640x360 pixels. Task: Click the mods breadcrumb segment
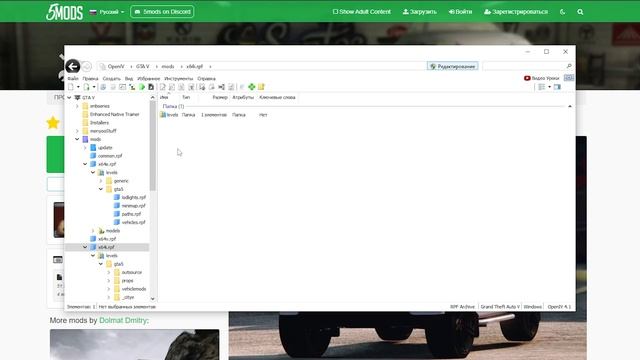(x=168, y=66)
